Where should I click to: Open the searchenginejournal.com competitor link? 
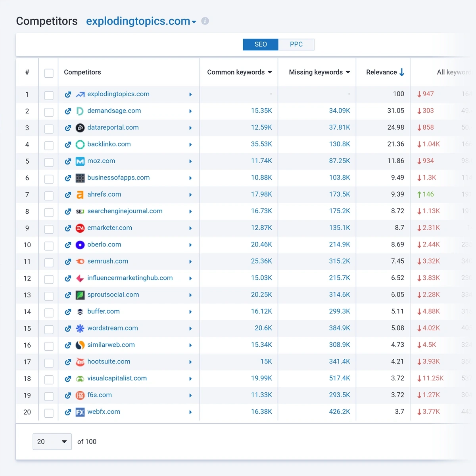(125, 211)
